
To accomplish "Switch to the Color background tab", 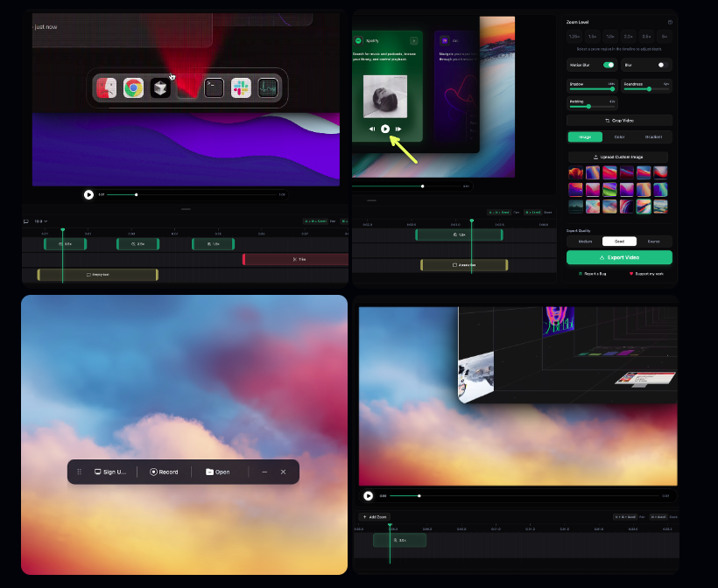I will click(x=619, y=136).
